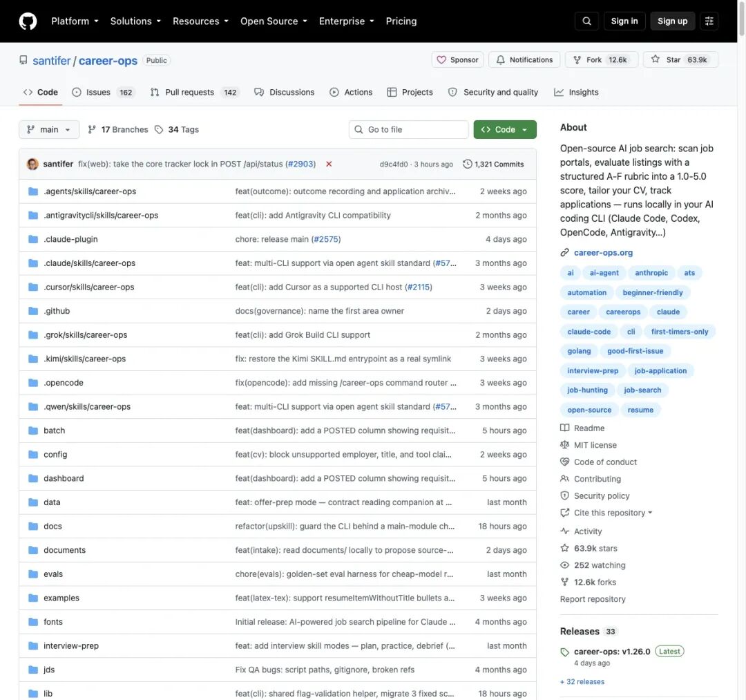746x700 pixels.
Task: Open commit hash d9c4fd0 link
Action: (x=394, y=164)
